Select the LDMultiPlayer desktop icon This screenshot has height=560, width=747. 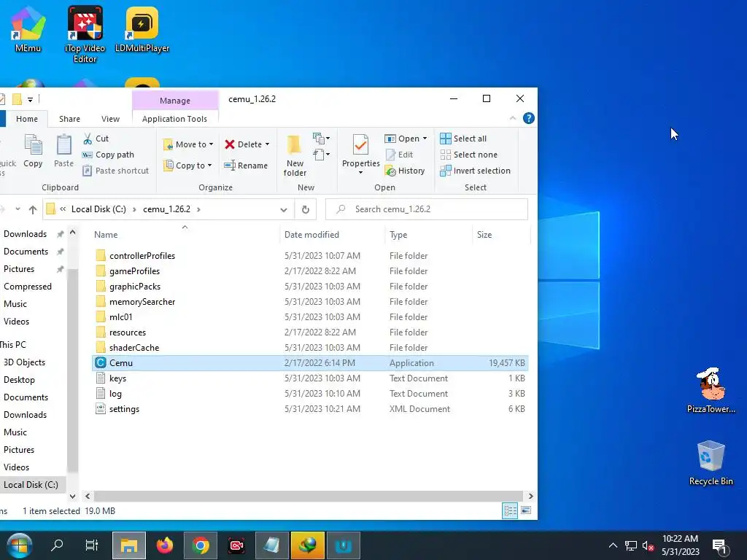click(x=142, y=29)
